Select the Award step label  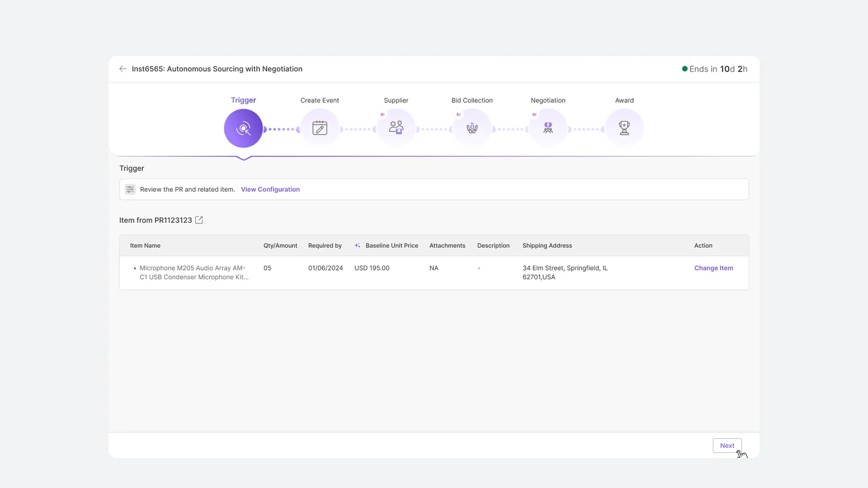[x=624, y=100]
